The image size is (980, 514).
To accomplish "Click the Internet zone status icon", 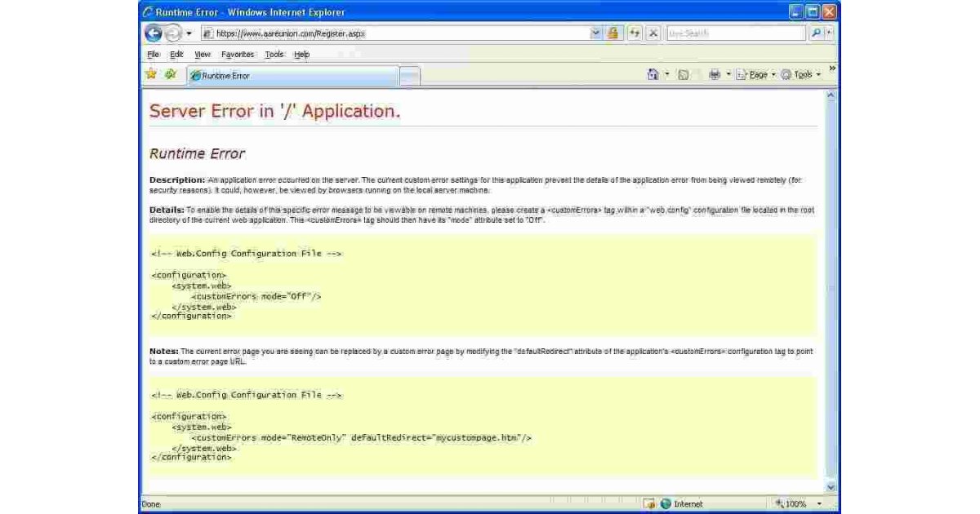I will pos(668,504).
